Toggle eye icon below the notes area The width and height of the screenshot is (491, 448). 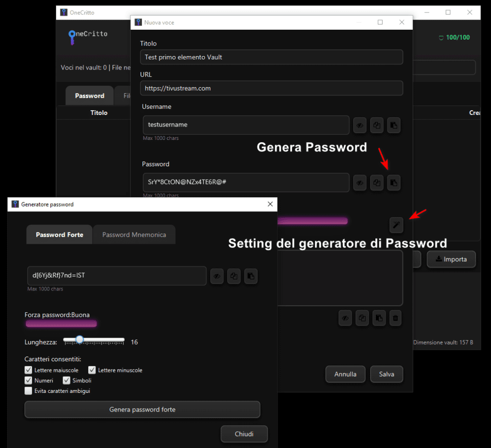pyautogui.click(x=345, y=318)
